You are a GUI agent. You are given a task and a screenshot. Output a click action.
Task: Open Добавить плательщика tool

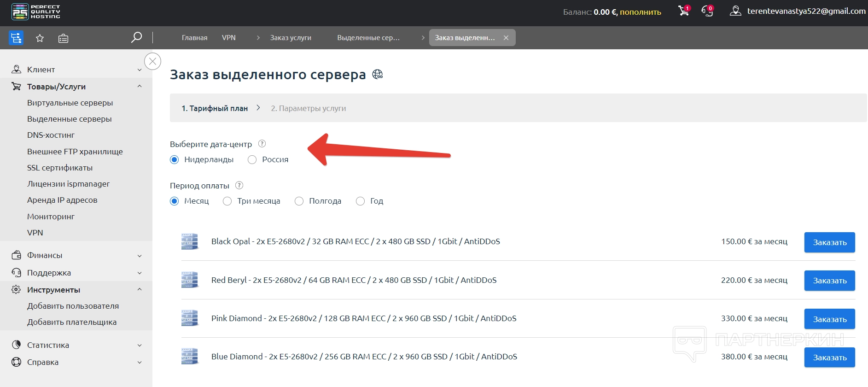coord(72,322)
